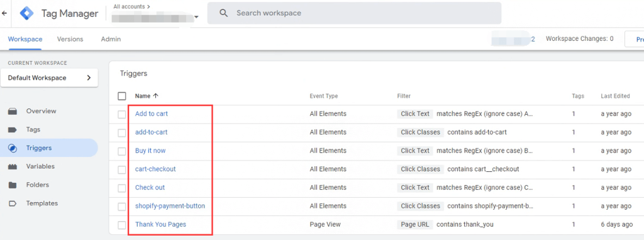Click the Page URL filter chip

[x=415, y=224]
